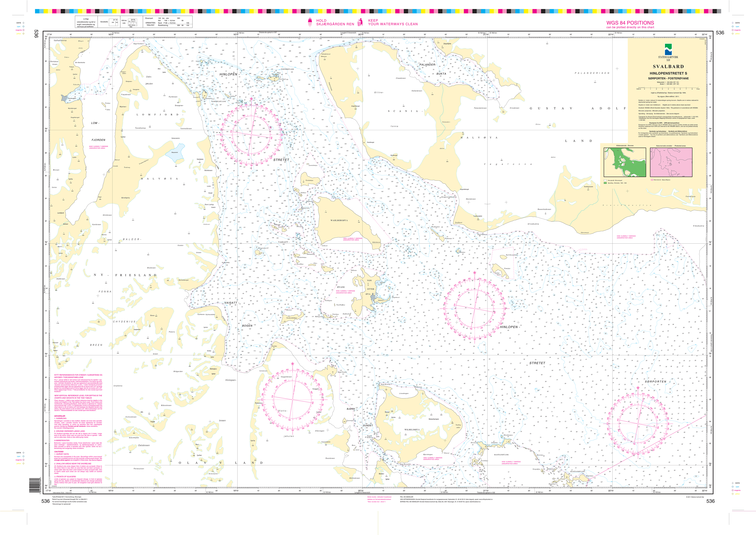The height and width of the screenshot is (535, 756).
Task: Click the WGS 84 POSITIONS heading
Action: (630, 23)
